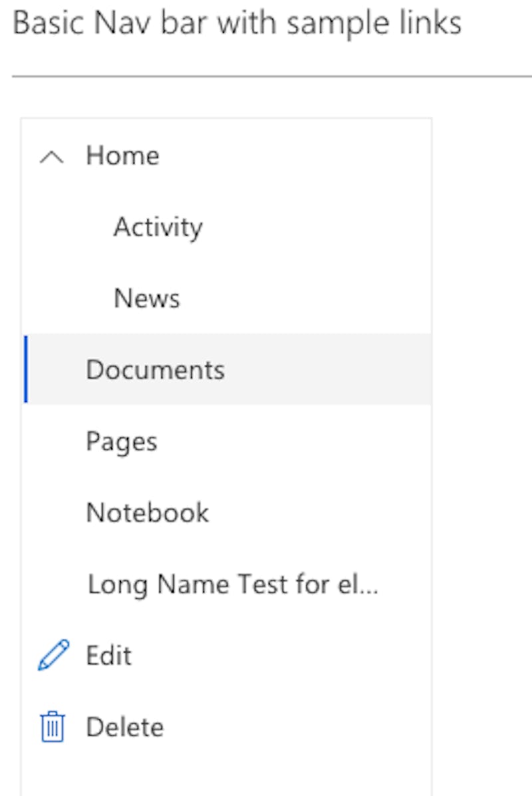The width and height of the screenshot is (532, 796).
Task: Click blank row space right of Notebook
Action: (319, 513)
